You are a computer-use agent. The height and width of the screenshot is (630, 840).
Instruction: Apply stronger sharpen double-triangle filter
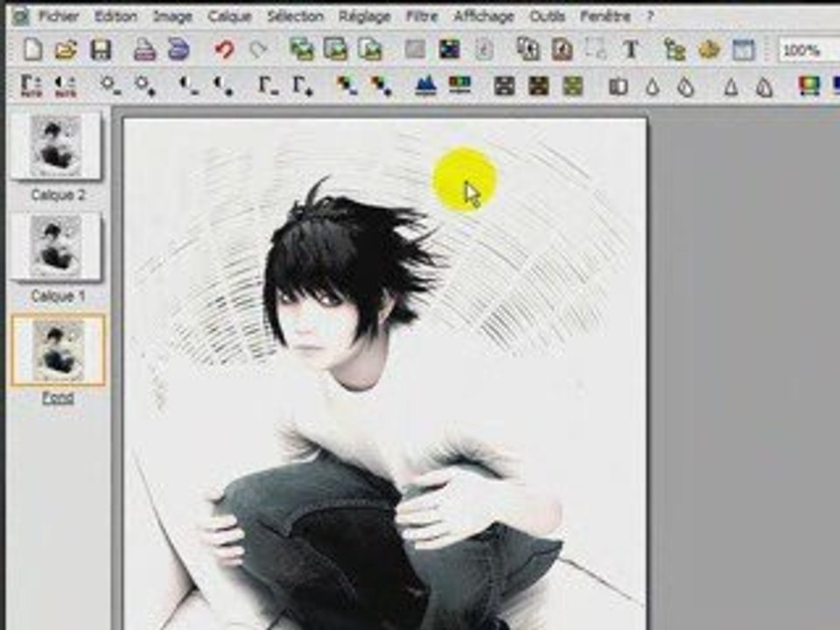(765, 86)
